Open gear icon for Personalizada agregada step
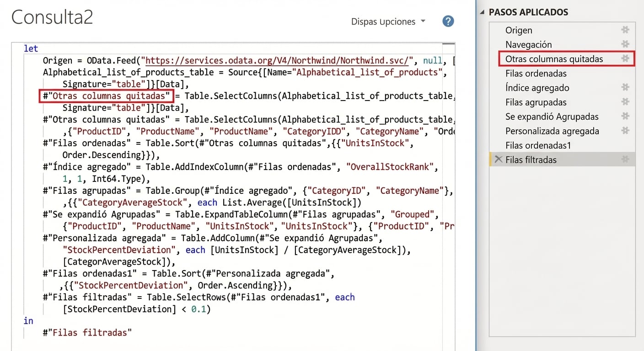The image size is (644, 351). 625,131
